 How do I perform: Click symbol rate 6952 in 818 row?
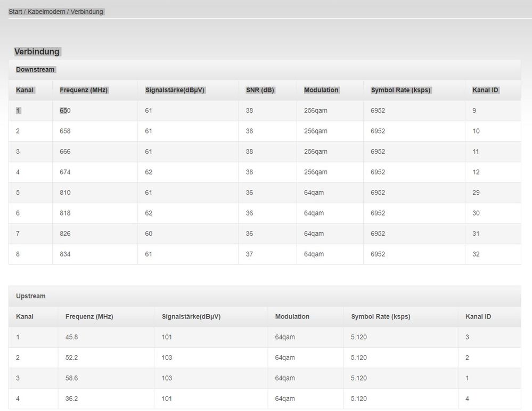point(378,213)
